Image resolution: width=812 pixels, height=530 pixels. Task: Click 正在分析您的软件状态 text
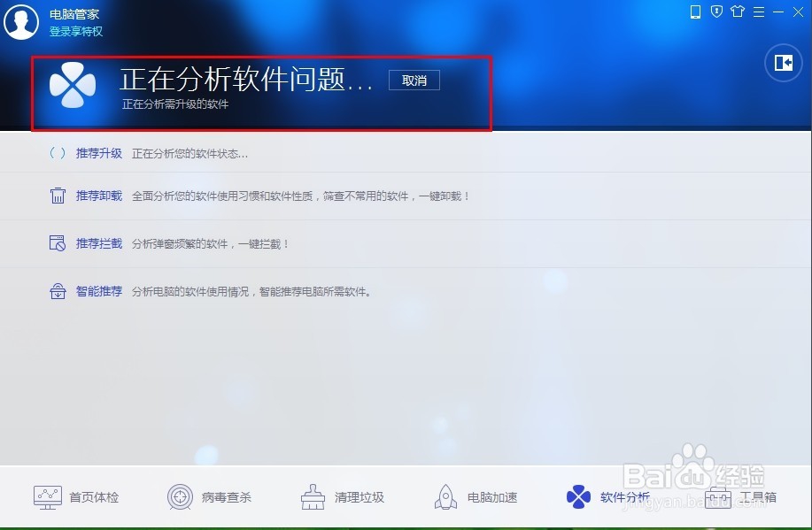click(x=189, y=154)
